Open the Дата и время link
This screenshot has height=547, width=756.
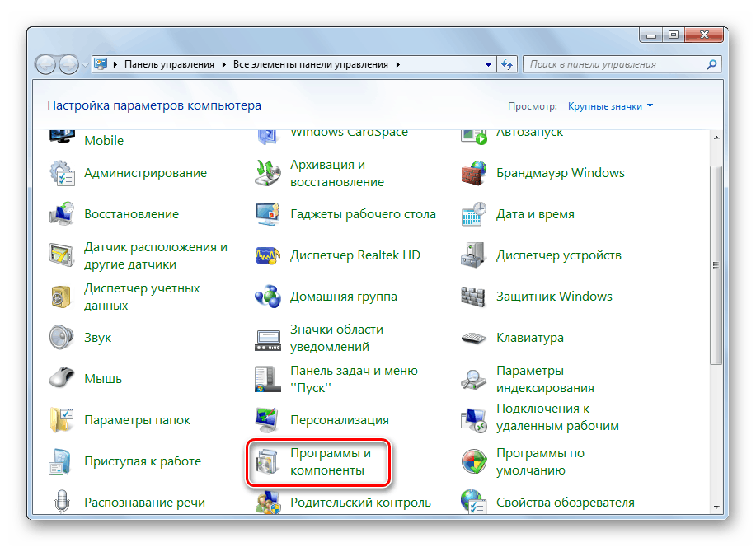(535, 214)
